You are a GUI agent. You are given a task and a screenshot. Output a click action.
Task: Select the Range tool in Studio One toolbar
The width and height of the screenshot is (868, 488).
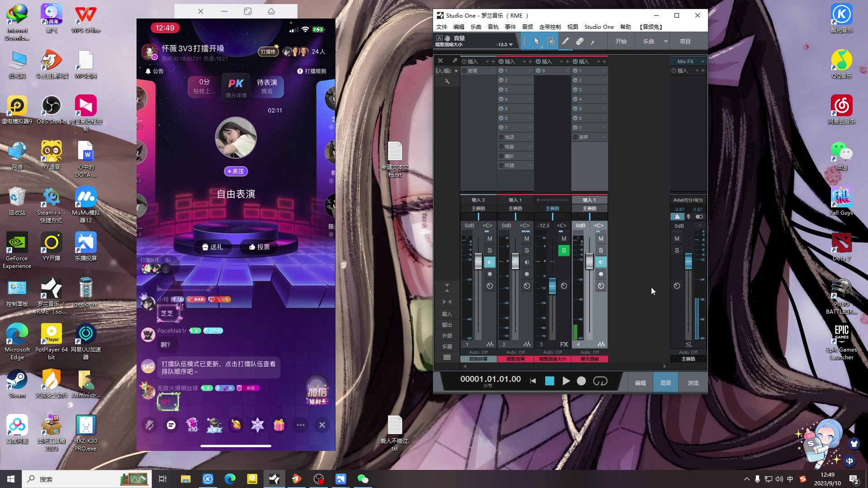pos(551,41)
